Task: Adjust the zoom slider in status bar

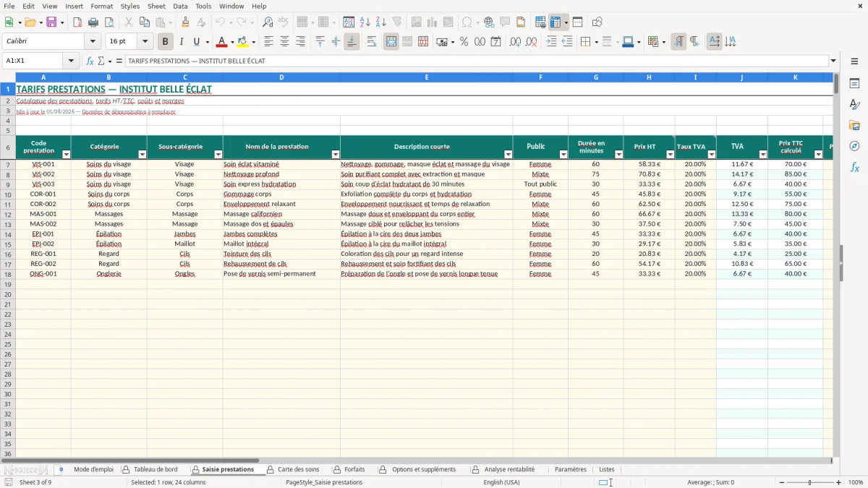Action: pos(809,482)
